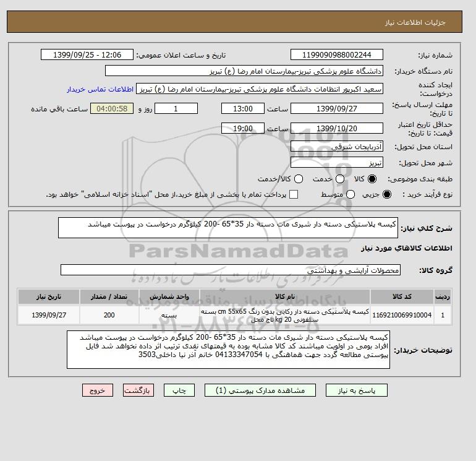Viewport: 476px width, 461px height.
Task: Click the quantity cell 200
Action: point(109,315)
